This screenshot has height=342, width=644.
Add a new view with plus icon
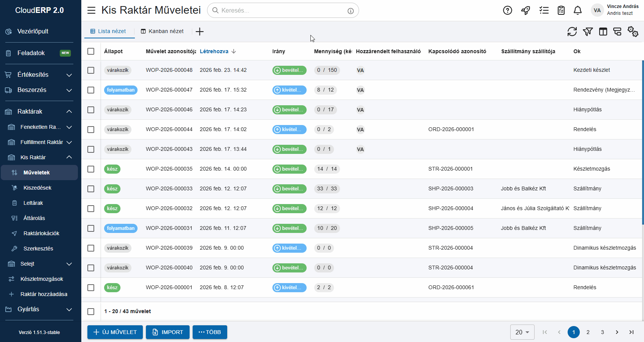tap(199, 32)
